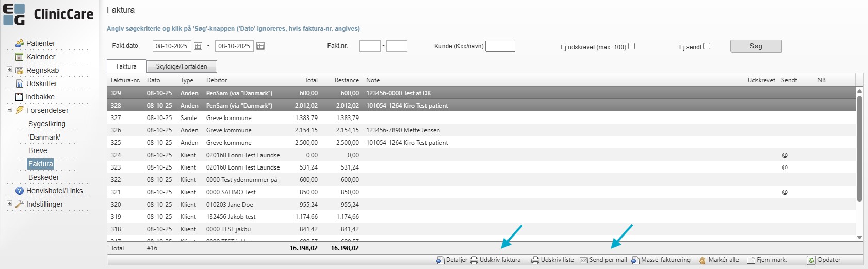Image resolution: width=868 pixels, height=269 pixels.
Task: Click the Udskriv liste printer icon
Action: pos(535,260)
